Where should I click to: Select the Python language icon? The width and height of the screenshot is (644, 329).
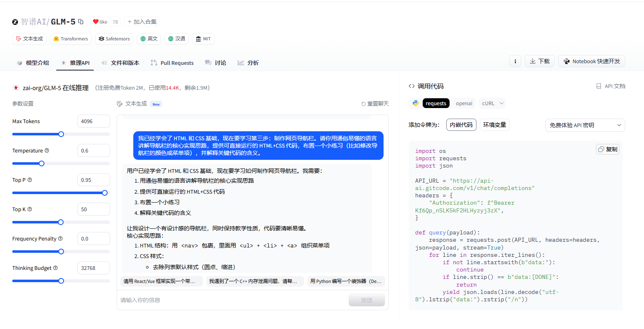(415, 103)
